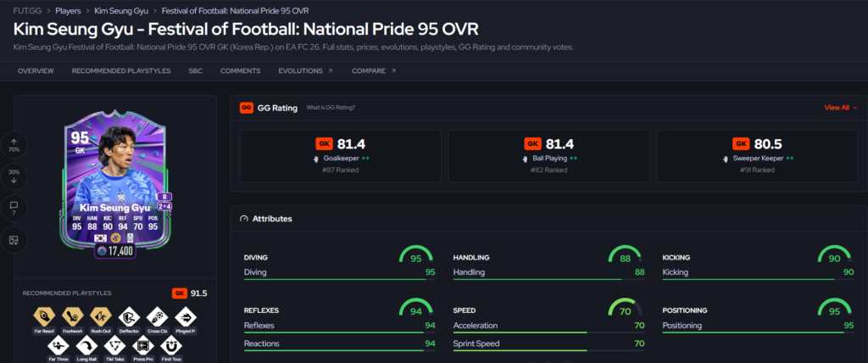Go to the Players breadcrumb link

[68, 10]
